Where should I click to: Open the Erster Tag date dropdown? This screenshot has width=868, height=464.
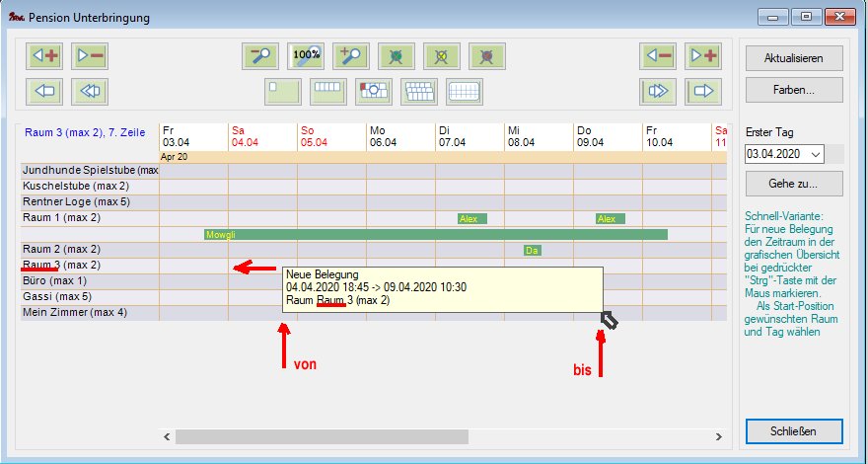(x=815, y=154)
